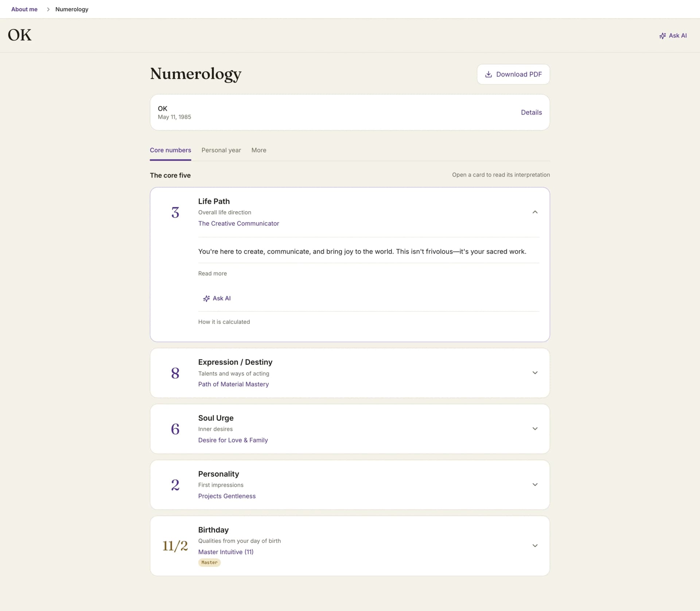Expand the Birthday card chevron
Viewport: 700px width, 611px height.
[x=535, y=546]
